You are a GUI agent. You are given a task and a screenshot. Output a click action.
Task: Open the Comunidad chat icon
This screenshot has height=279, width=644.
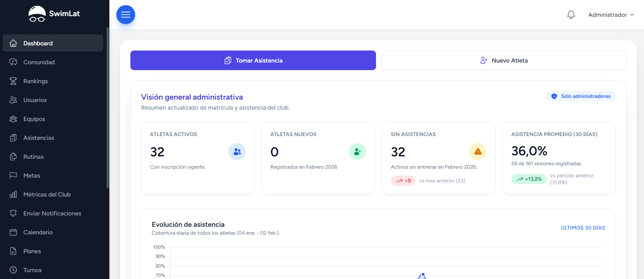pyautogui.click(x=13, y=62)
